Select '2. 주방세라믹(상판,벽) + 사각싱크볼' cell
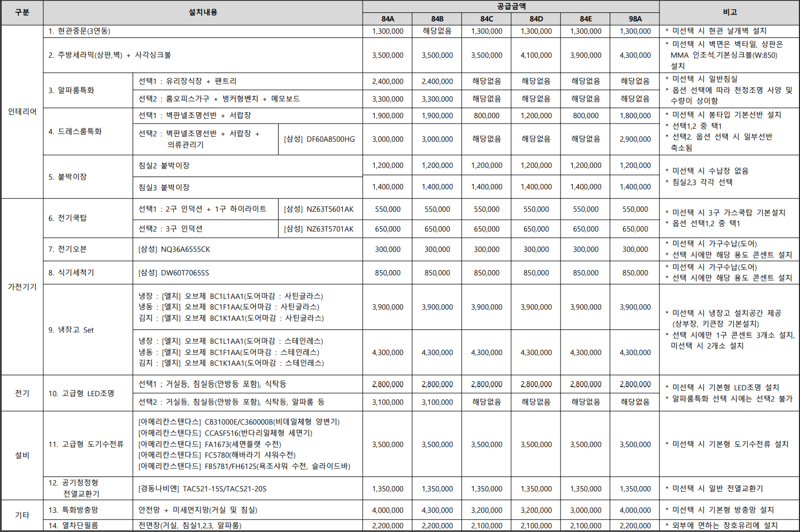This screenshot has width=800, height=532. [203, 55]
